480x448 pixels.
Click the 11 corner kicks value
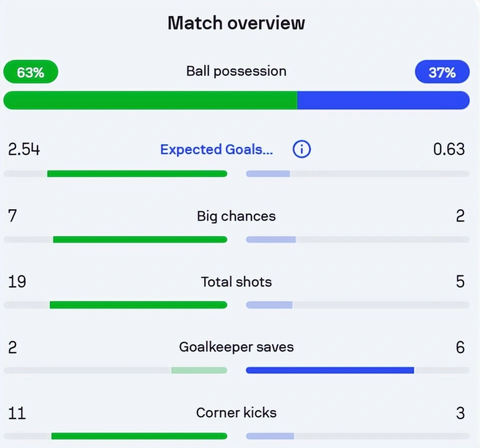[x=17, y=413]
